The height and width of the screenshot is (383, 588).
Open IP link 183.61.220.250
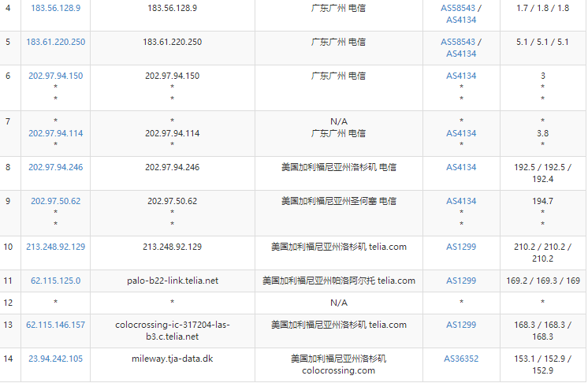[x=55, y=42]
